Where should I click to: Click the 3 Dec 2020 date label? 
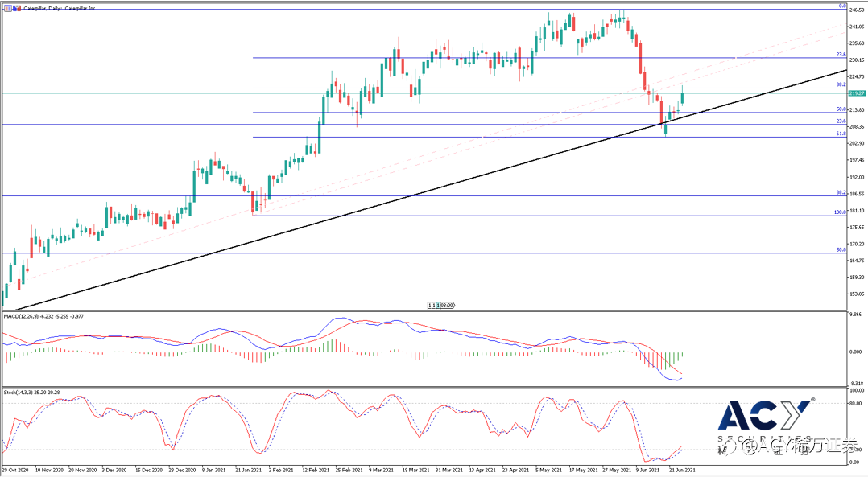116,471
